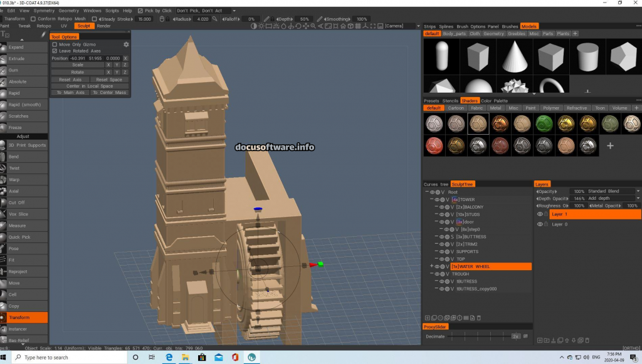Open the Geometry menu
The height and width of the screenshot is (364, 642).
click(x=68, y=11)
